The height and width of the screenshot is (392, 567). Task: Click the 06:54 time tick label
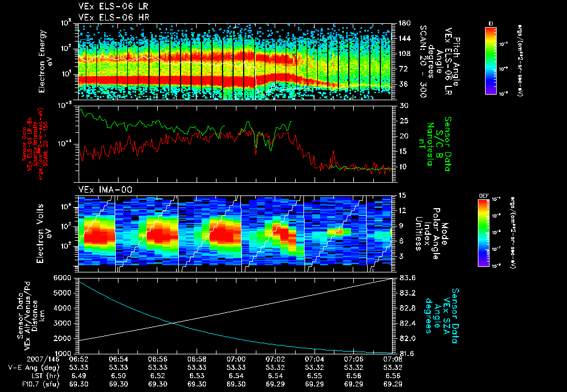point(118,359)
